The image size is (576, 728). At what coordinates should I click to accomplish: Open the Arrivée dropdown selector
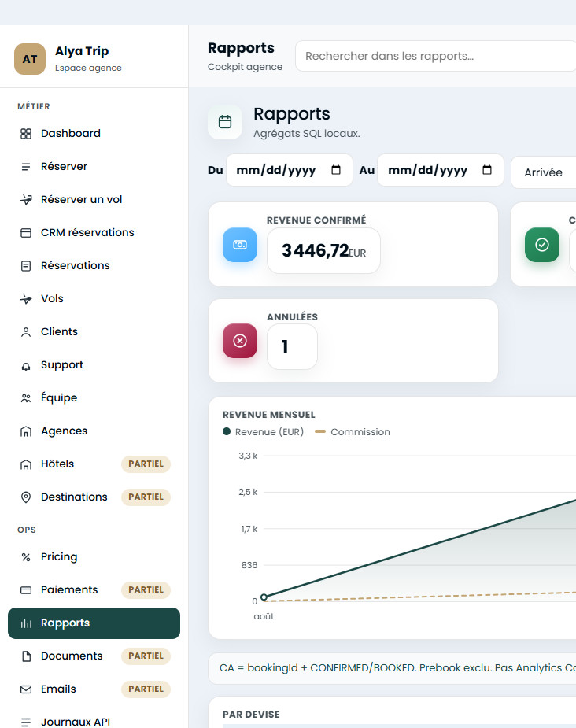(544, 172)
